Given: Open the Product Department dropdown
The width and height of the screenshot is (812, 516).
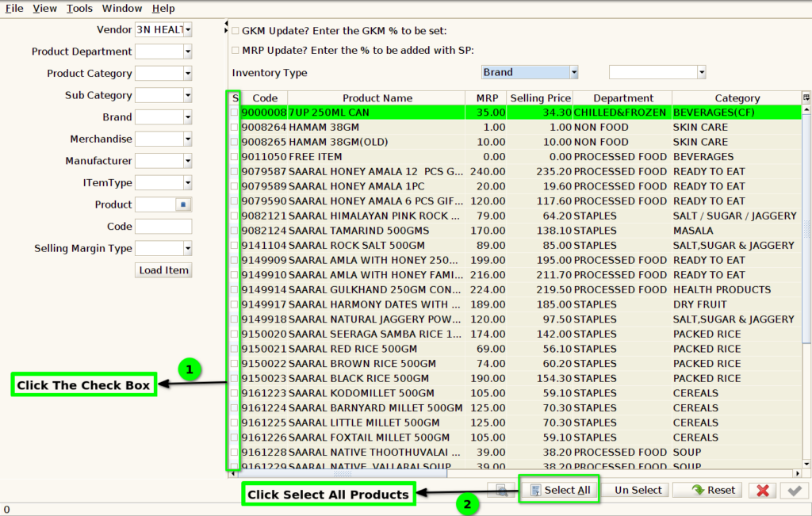Looking at the screenshot, I should pyautogui.click(x=187, y=52).
